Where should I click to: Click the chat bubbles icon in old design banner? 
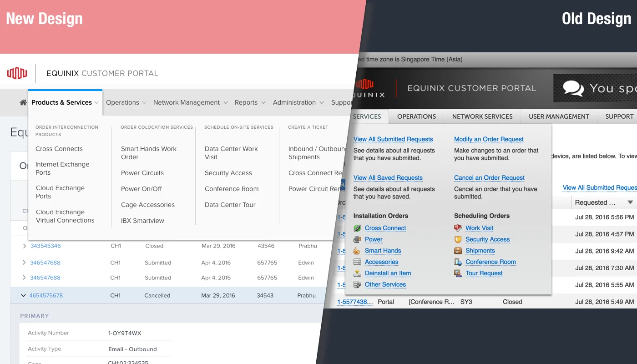point(573,88)
